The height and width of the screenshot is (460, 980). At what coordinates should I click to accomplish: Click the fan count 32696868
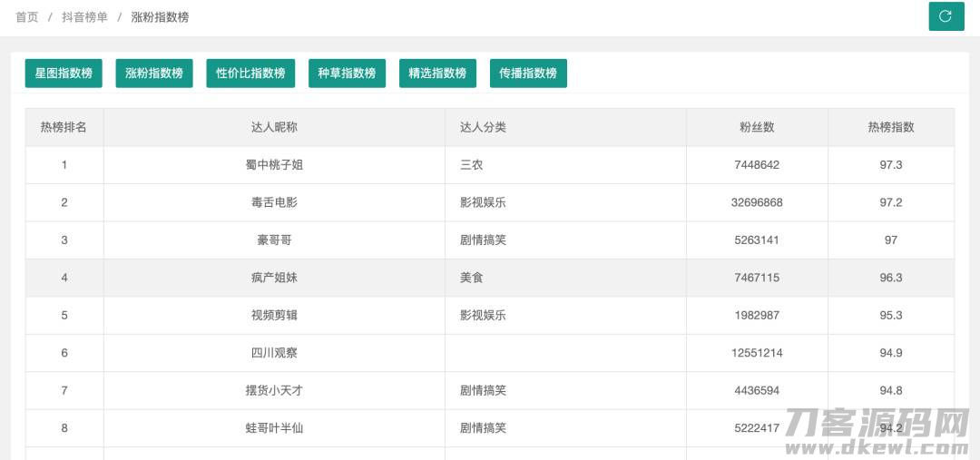point(757,202)
